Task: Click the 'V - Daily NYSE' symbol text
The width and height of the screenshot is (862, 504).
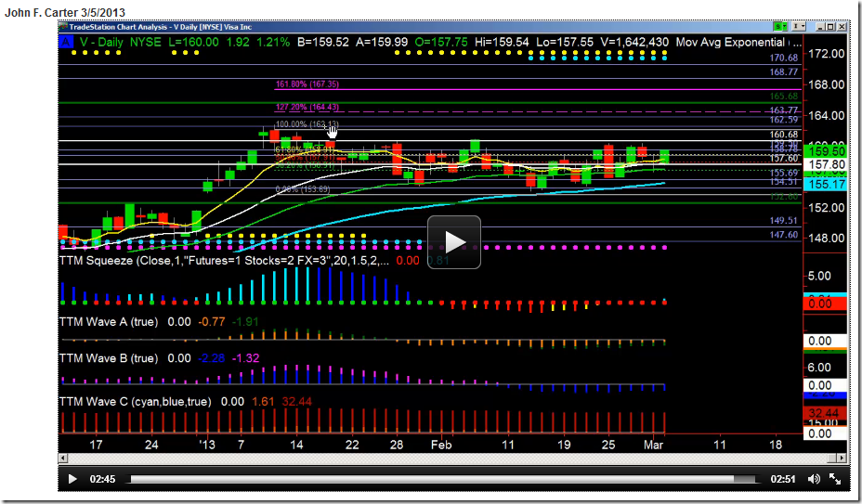Action: [121, 43]
